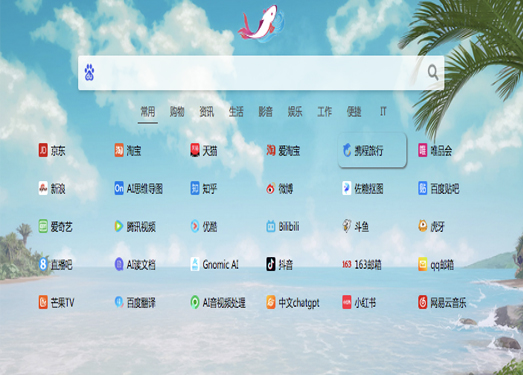The width and height of the screenshot is (523, 375).
Task: Click the magnifier search icon
Action: (433, 72)
